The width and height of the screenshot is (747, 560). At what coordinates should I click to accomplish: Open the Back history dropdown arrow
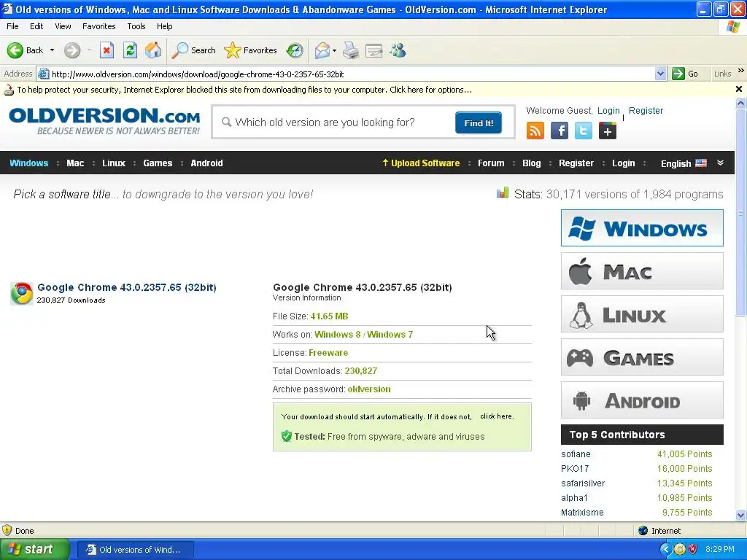tap(52, 50)
